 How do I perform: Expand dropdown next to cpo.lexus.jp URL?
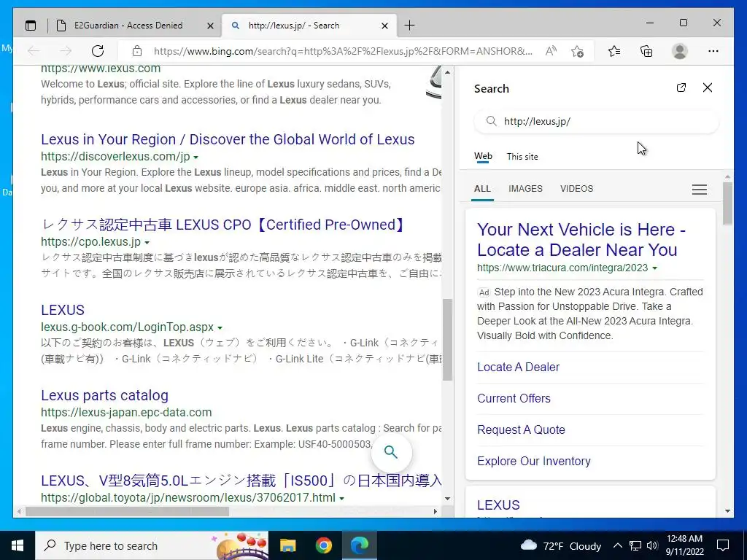147,243
